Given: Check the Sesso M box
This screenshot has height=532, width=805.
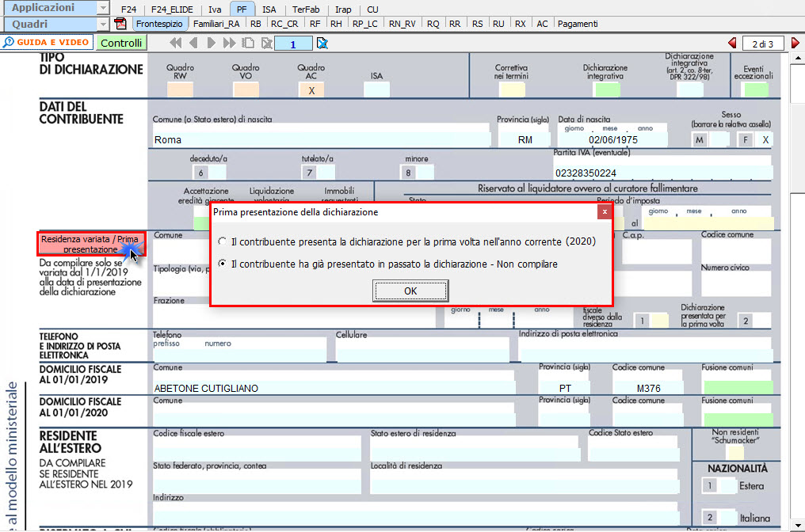Looking at the screenshot, I should 719,139.
